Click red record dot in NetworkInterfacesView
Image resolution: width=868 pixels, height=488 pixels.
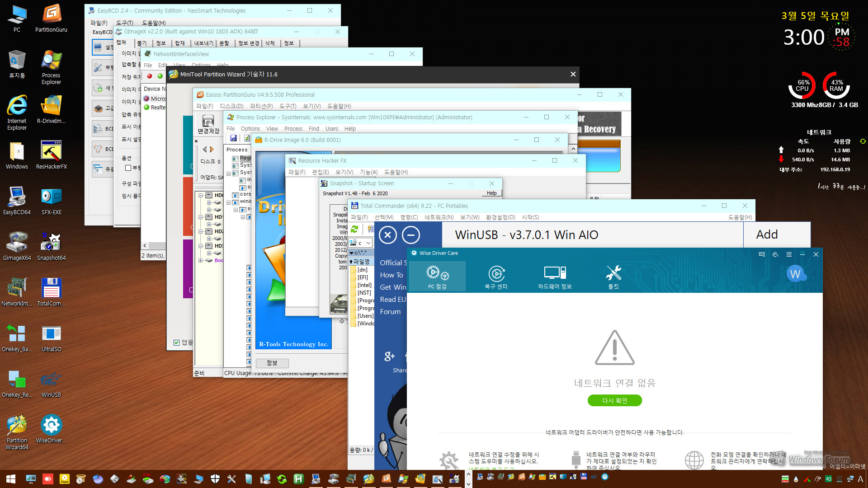click(x=149, y=76)
